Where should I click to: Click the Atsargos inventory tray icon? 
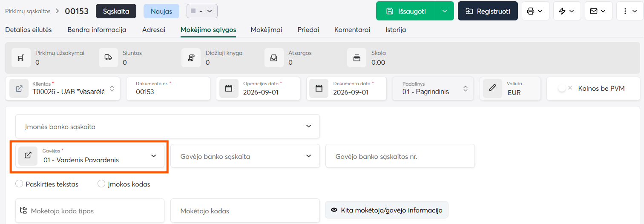(274, 57)
